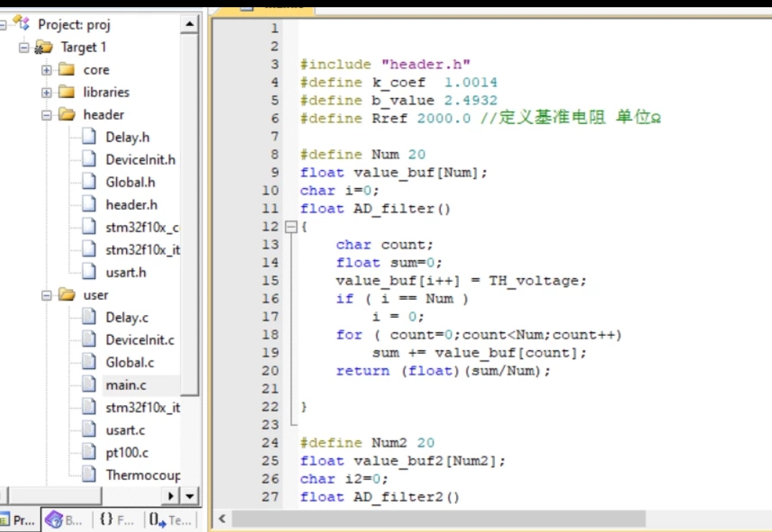
Task: Click the user folder icon
Action: coord(66,295)
